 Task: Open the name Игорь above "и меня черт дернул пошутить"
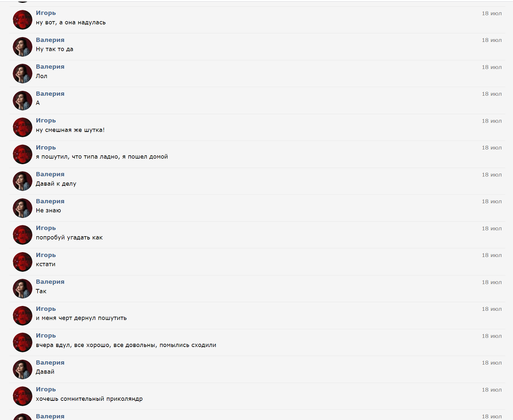point(46,309)
